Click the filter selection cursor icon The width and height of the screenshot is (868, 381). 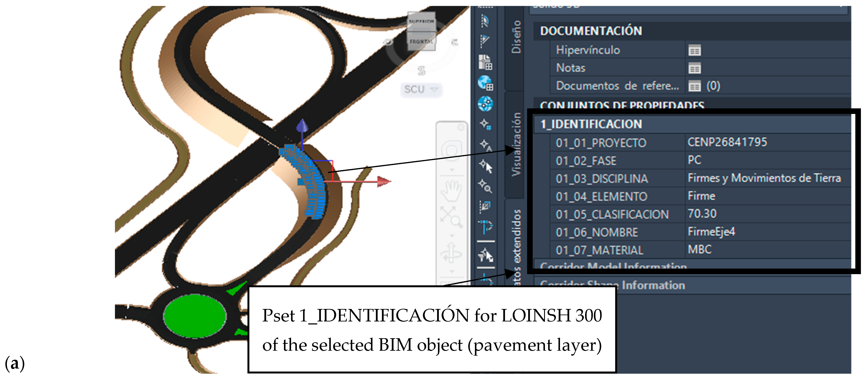[486, 255]
